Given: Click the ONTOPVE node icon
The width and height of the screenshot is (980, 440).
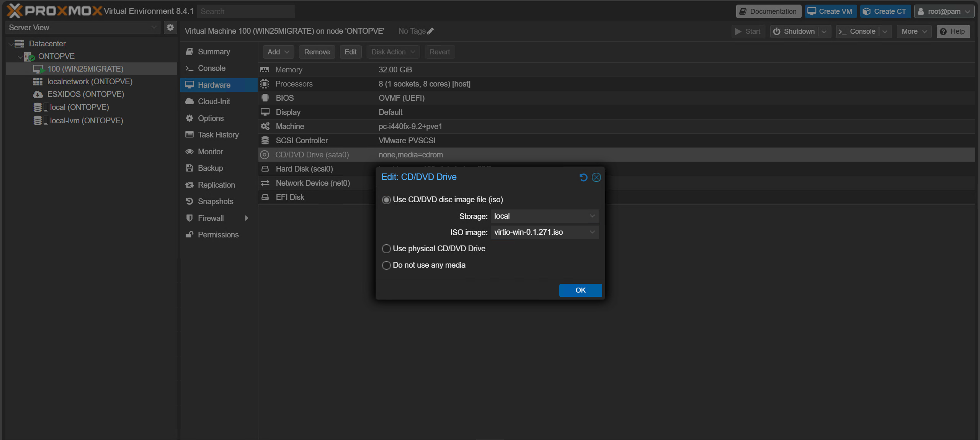Looking at the screenshot, I should point(29,57).
